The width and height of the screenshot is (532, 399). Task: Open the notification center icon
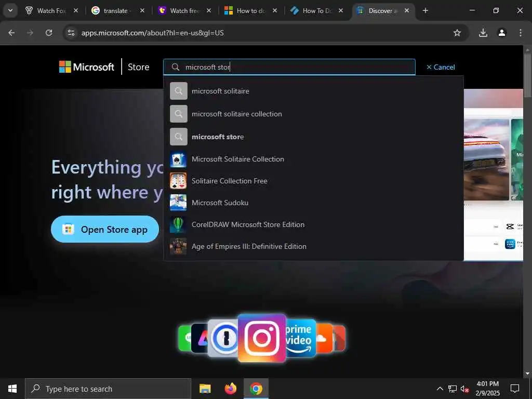pos(515,389)
